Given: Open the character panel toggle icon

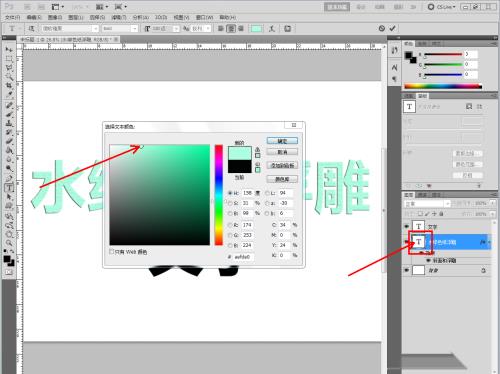Looking at the screenshot, I should point(287,29).
